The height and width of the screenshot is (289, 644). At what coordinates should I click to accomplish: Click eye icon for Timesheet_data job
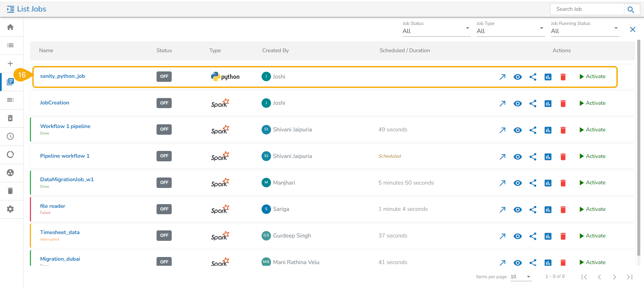(x=518, y=236)
